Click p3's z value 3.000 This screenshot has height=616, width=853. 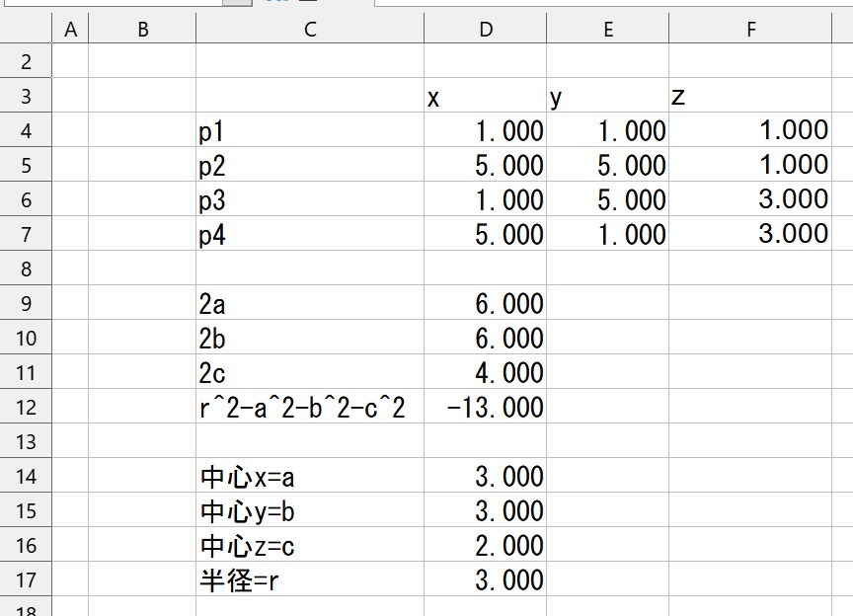click(750, 199)
